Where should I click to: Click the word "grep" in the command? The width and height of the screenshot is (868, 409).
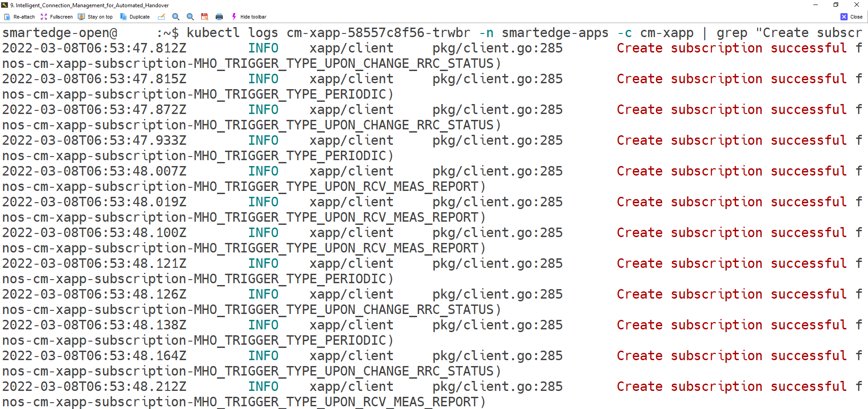[x=732, y=33]
